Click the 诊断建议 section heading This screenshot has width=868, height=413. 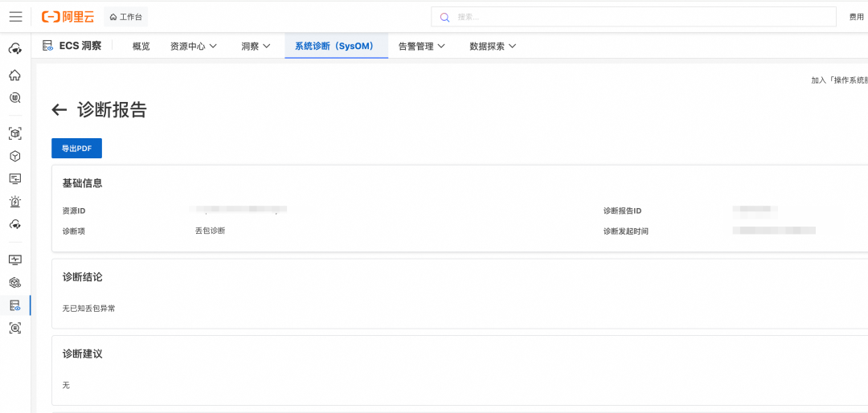click(83, 354)
